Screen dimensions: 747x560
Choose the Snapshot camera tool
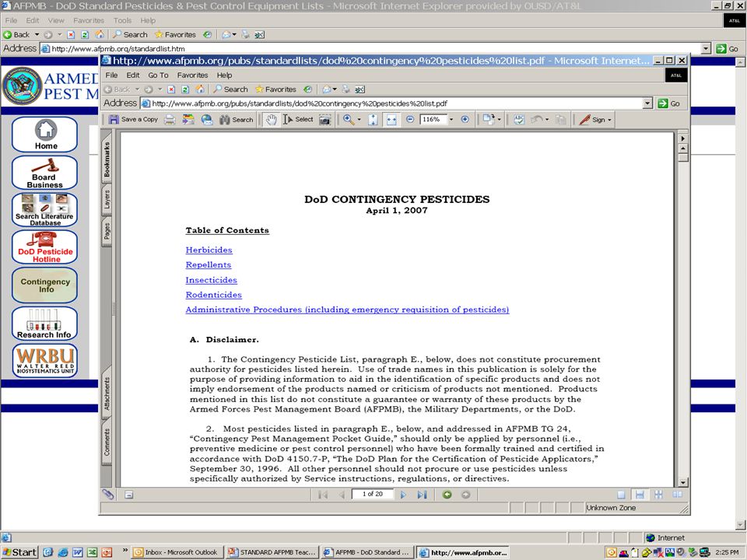coord(325,120)
